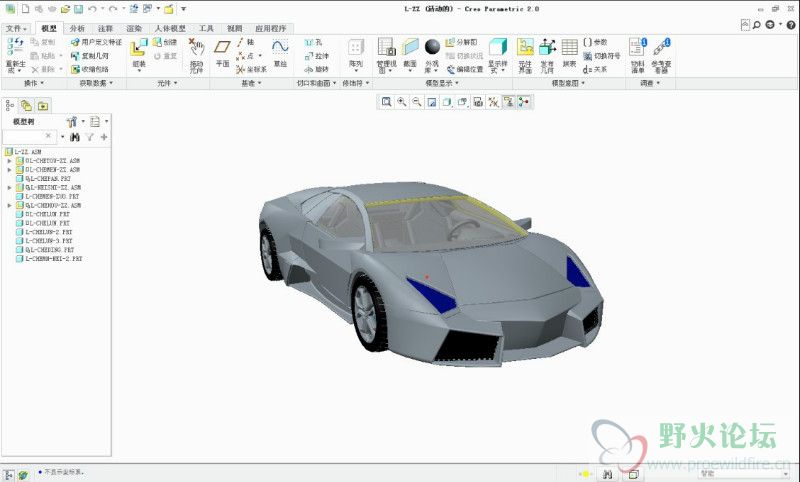The height and width of the screenshot is (482, 800).
Task: Open saved orientations in graphics toolbar
Action: pyautogui.click(x=462, y=102)
